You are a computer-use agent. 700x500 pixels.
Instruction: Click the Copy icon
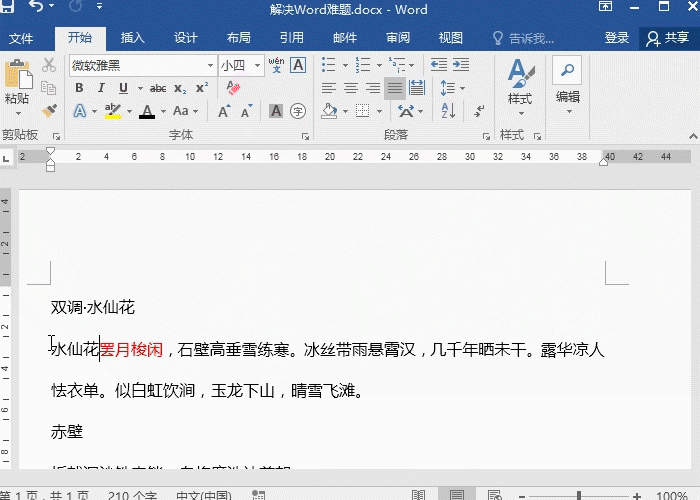pos(48,88)
